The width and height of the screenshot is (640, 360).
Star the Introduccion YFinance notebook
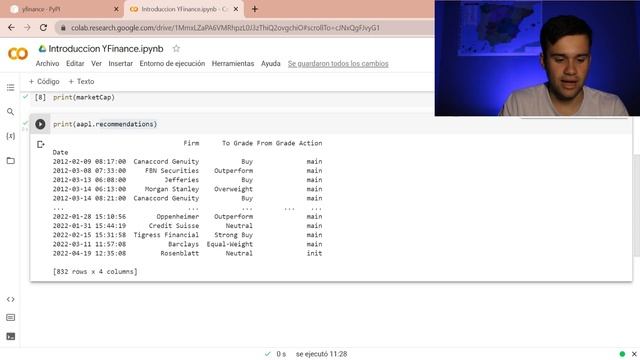pos(176,49)
